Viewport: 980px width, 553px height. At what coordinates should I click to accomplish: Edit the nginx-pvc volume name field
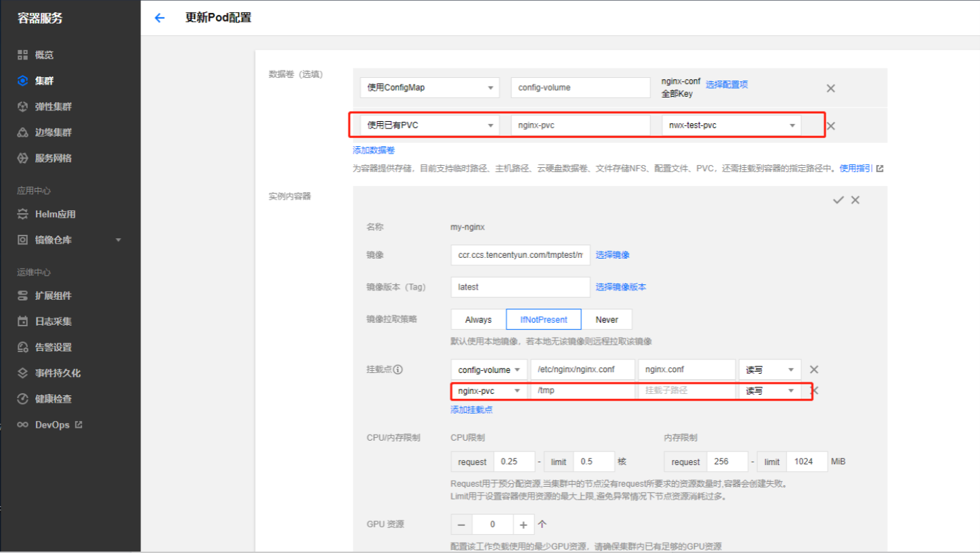(580, 125)
